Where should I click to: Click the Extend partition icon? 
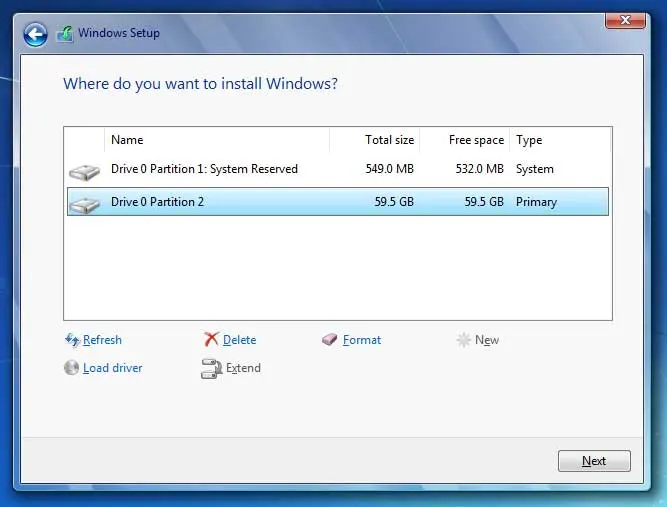211,368
